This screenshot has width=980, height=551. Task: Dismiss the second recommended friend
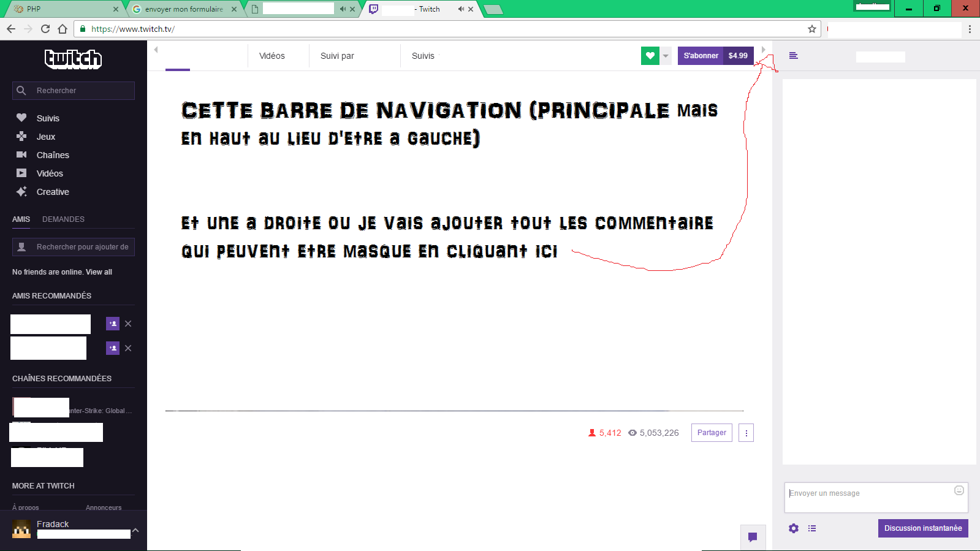pos(128,348)
